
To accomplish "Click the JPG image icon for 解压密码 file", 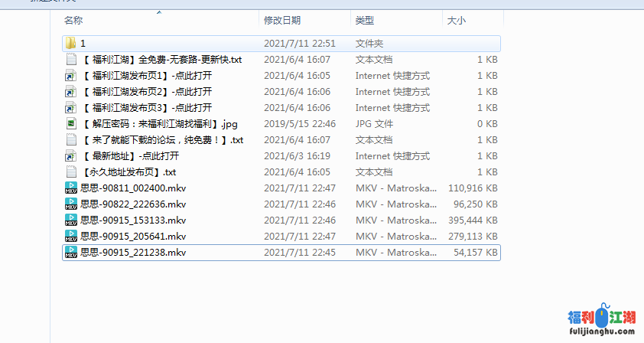I will tap(70, 124).
